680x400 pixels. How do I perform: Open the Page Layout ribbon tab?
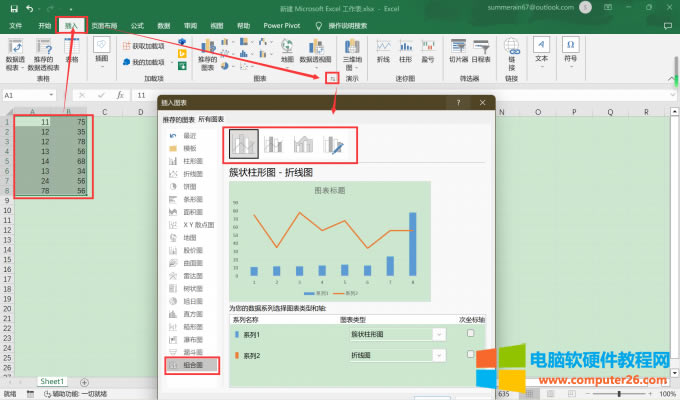pyautogui.click(x=104, y=25)
